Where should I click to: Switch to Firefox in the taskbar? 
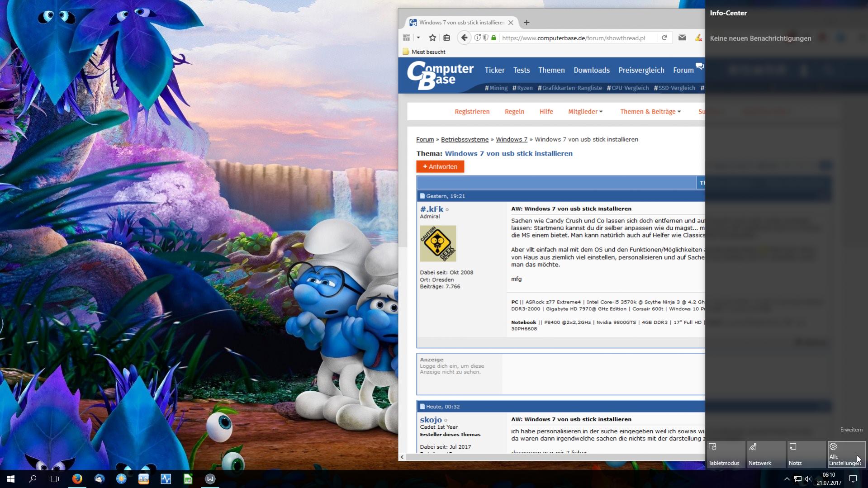coord(77,479)
